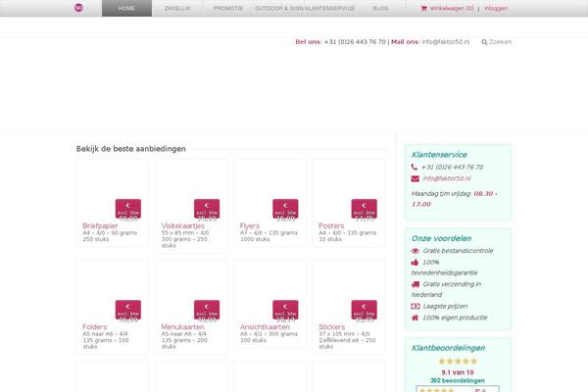Open the Visitekaartjes product link
Image resolution: width=588 pixels, height=392 pixels.
point(183,225)
